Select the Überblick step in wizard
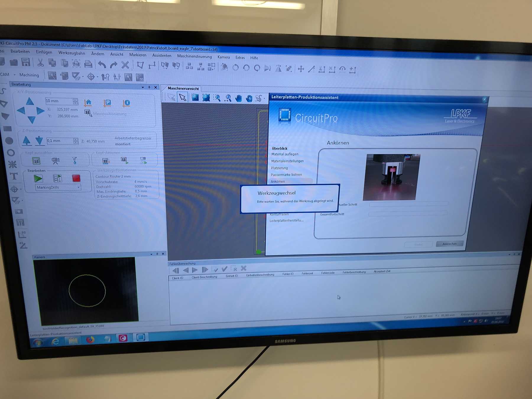The width and height of the screenshot is (532, 399). [x=279, y=148]
